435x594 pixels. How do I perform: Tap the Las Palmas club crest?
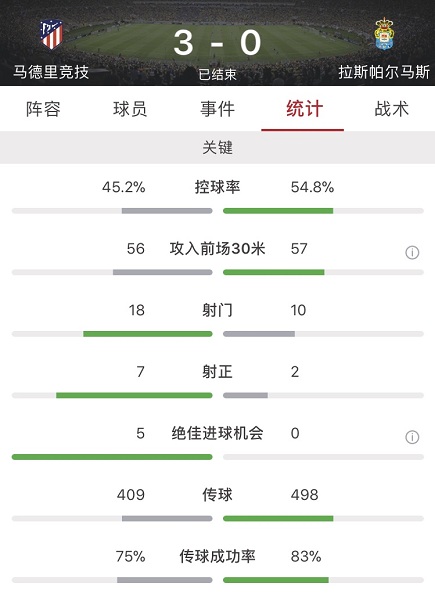click(x=384, y=34)
